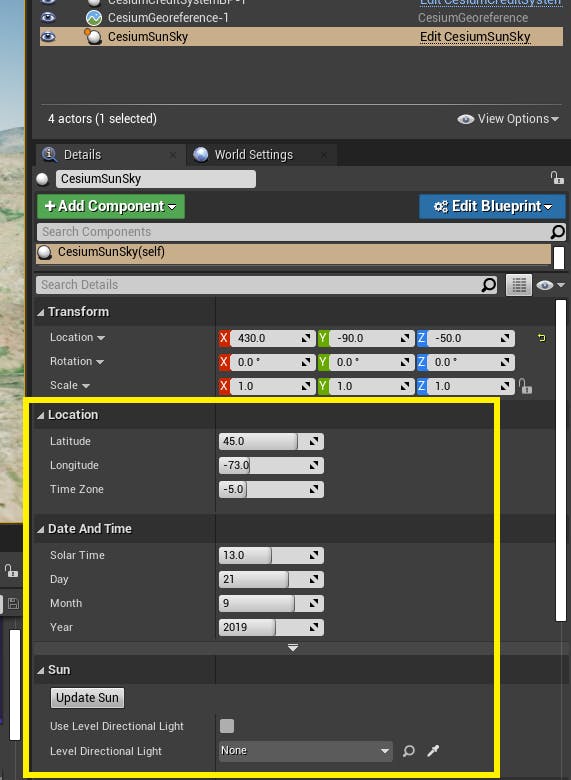Expand advanced Date And Time properties arrow

293,648
